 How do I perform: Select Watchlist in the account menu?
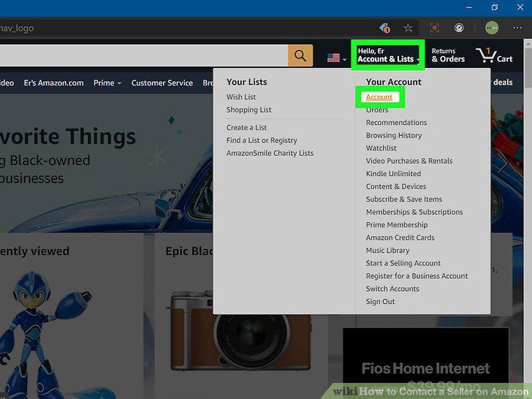[x=381, y=148]
